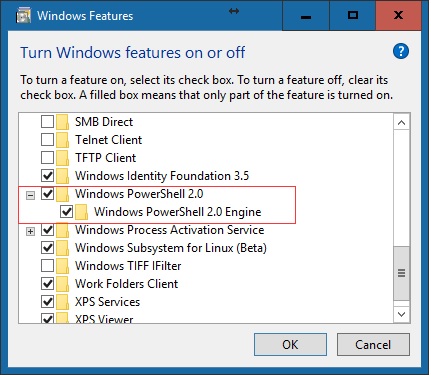The width and height of the screenshot is (431, 375).
Task: Collapse the Windows PowerShell 2.0 tree node
Action: coord(30,195)
